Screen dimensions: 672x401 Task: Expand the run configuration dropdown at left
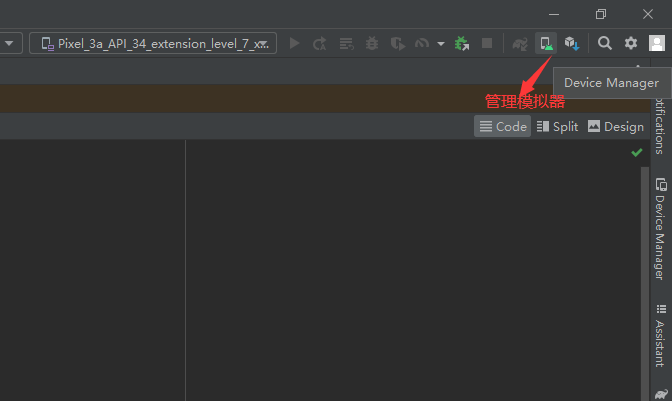pyautogui.click(x=11, y=43)
